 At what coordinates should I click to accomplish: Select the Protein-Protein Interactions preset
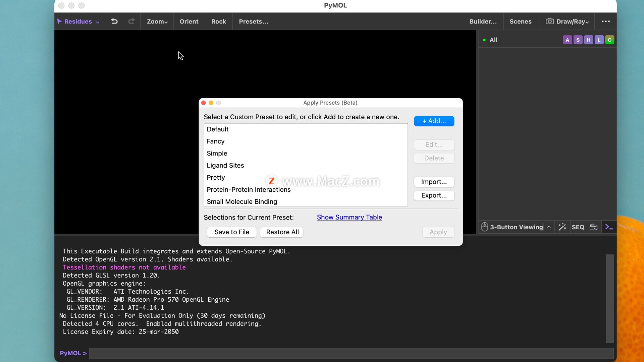(306, 190)
